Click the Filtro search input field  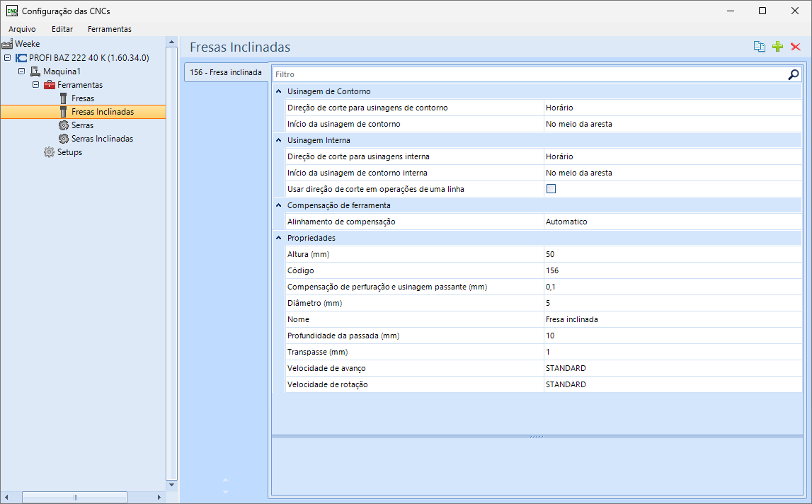(530, 74)
